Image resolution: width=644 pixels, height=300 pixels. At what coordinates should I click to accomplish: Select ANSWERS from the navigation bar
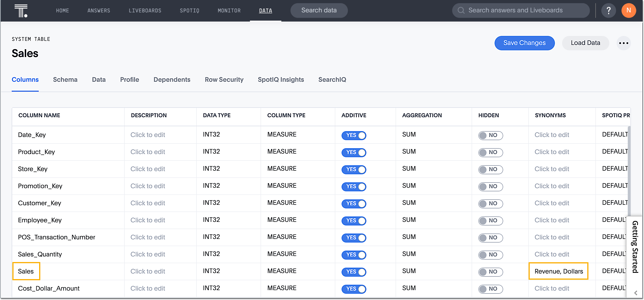coord(99,11)
